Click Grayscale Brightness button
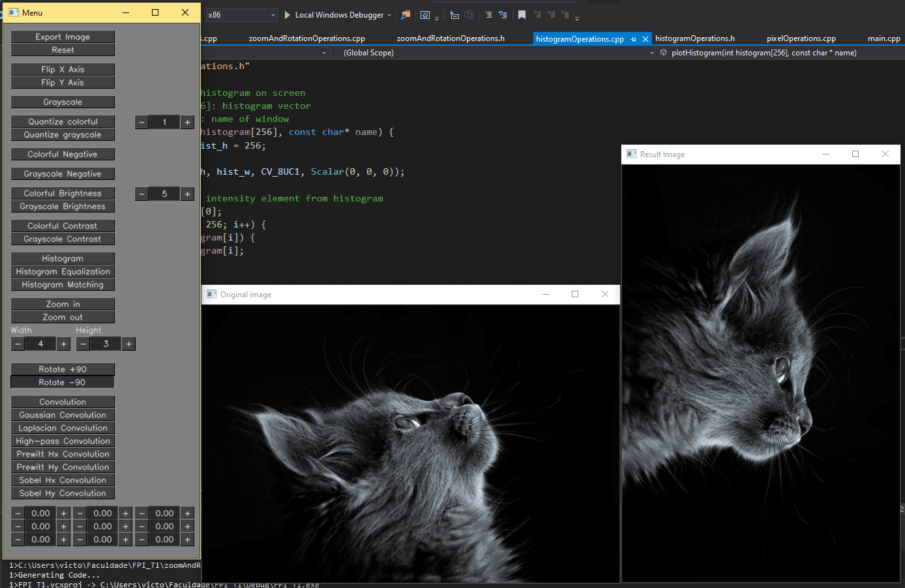Image resolution: width=905 pixels, height=588 pixels. 63,207
